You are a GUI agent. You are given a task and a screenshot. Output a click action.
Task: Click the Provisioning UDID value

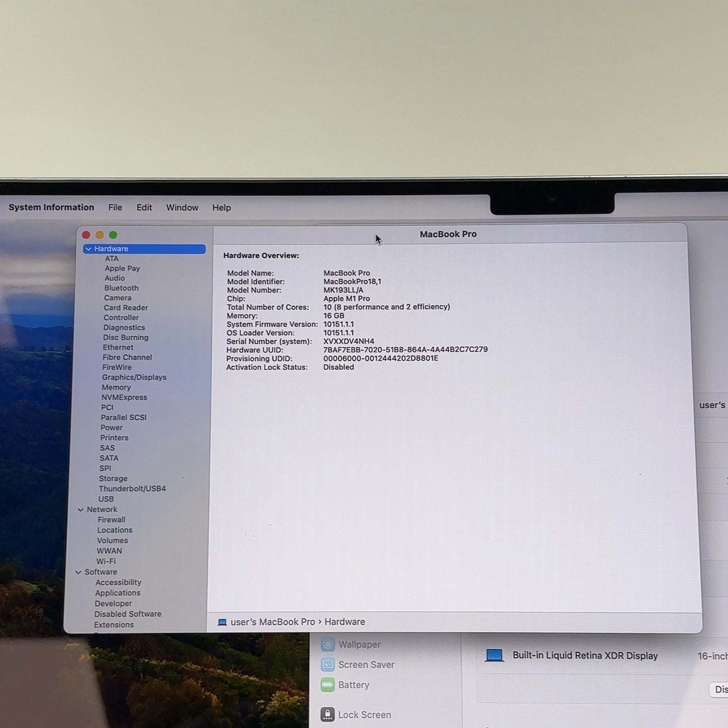click(x=381, y=358)
